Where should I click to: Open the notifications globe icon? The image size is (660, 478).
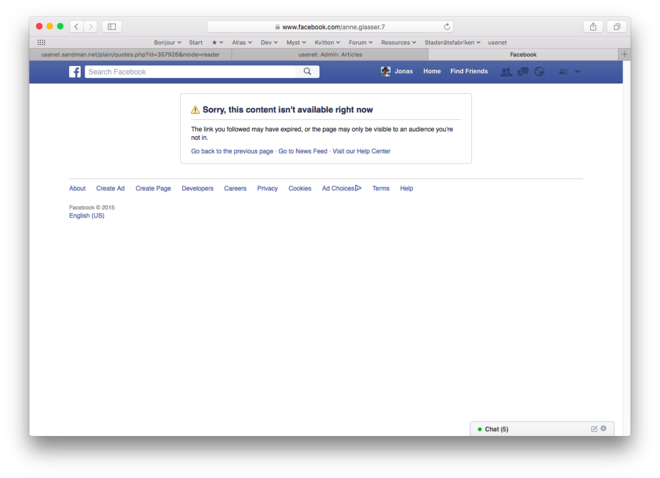pos(539,72)
